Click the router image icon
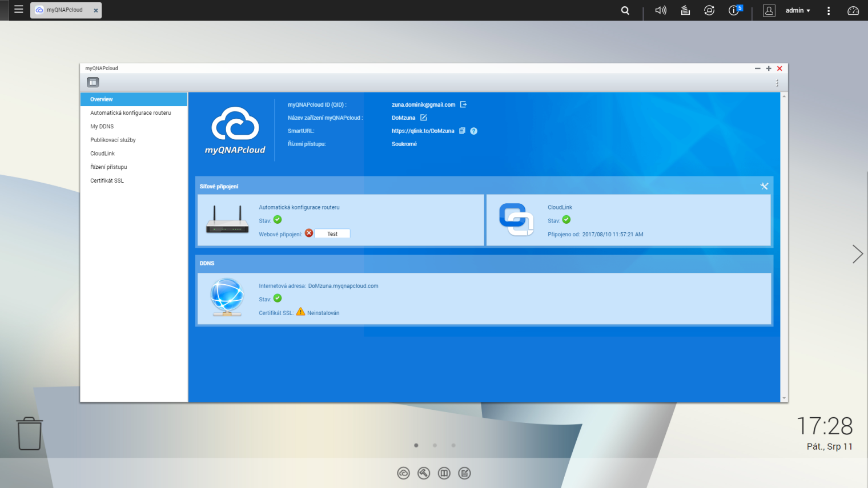This screenshot has height=488, width=868. tap(227, 220)
